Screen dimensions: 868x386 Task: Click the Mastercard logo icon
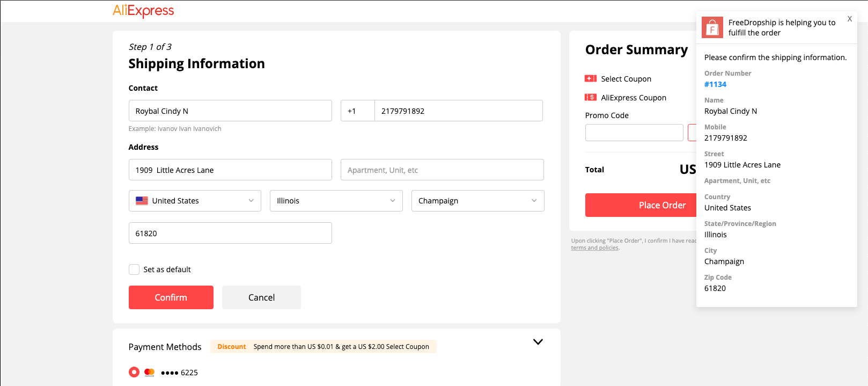(150, 372)
